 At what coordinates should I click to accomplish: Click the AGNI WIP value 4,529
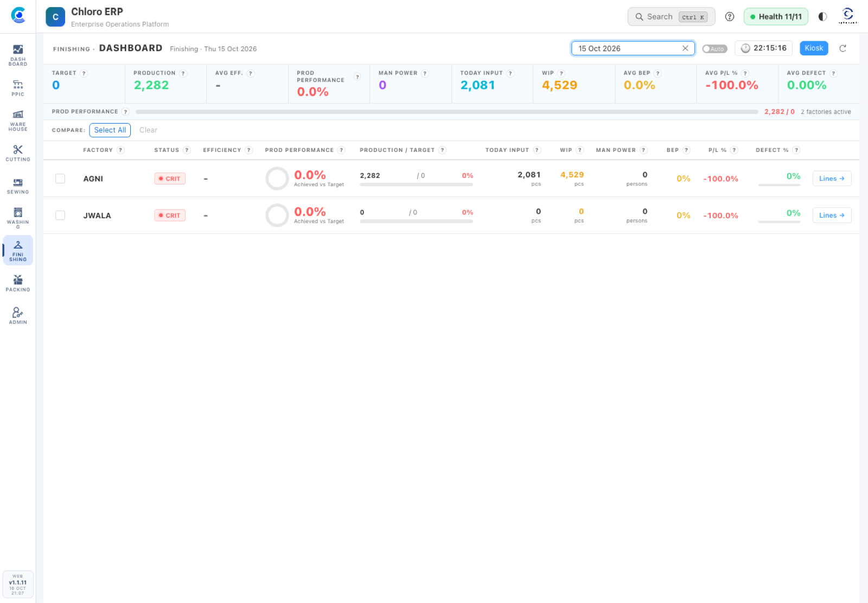(572, 175)
